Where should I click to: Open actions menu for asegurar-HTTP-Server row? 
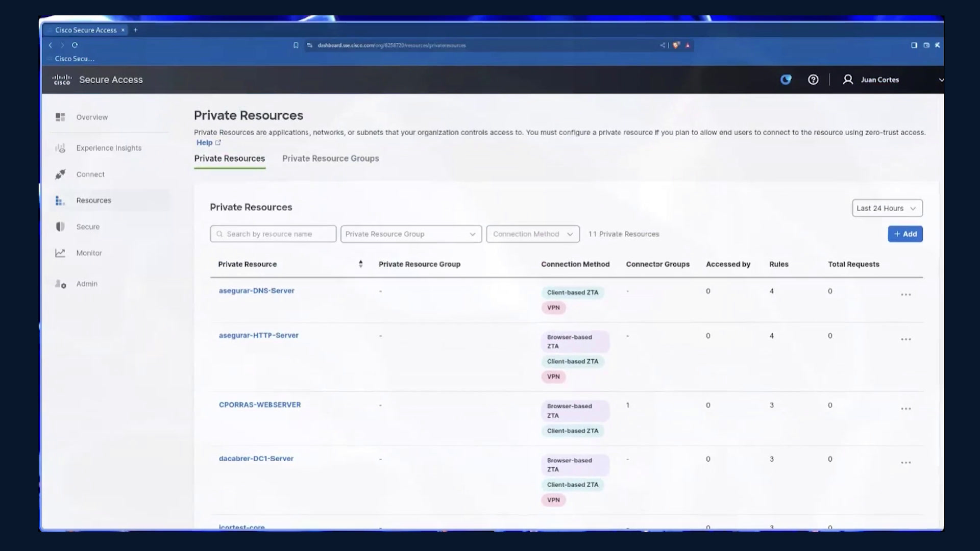(x=906, y=339)
